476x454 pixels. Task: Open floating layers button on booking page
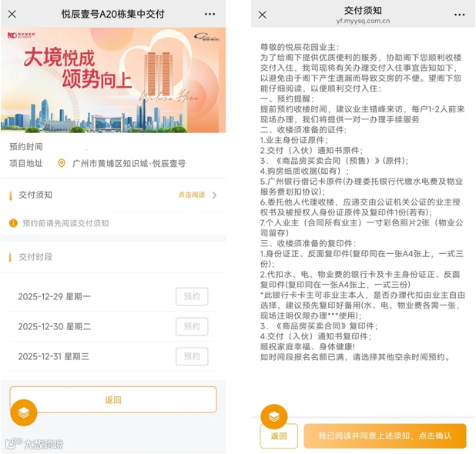tap(24, 412)
